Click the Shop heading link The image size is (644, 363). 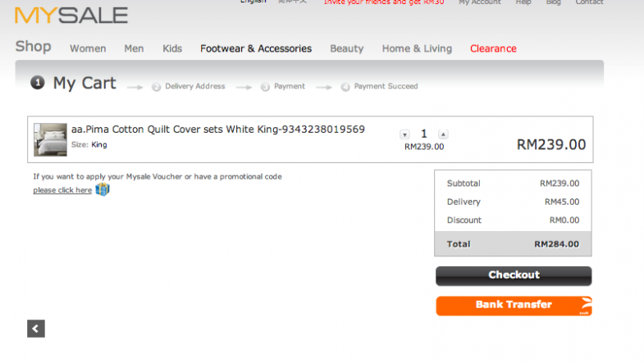(34, 47)
